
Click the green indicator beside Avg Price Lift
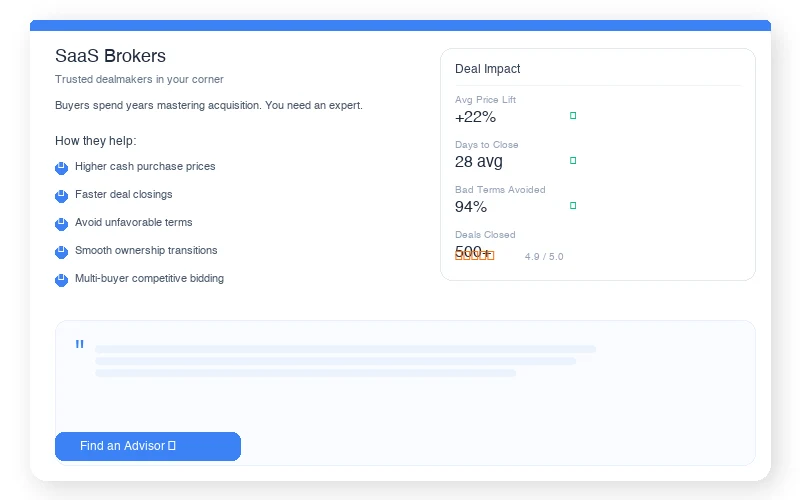573,116
